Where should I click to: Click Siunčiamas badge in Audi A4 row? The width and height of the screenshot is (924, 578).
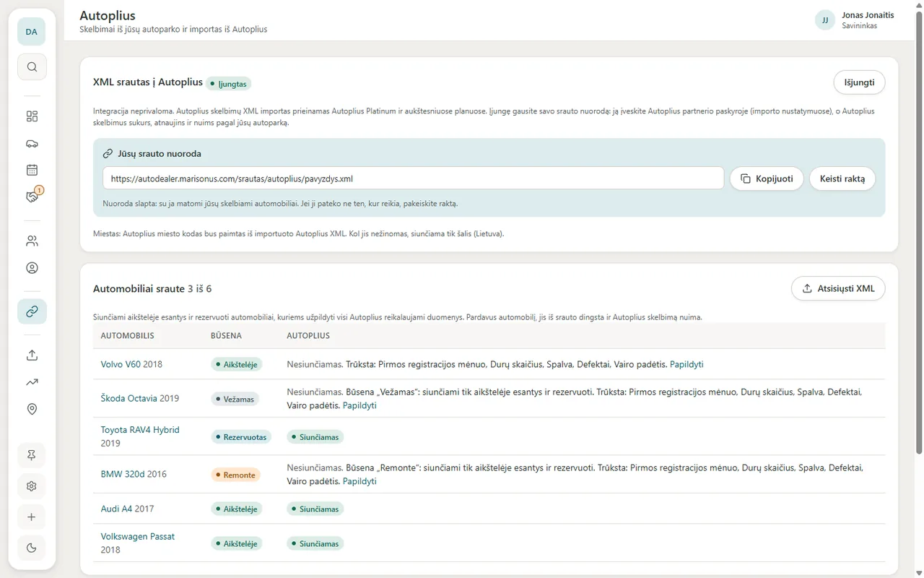(x=315, y=509)
